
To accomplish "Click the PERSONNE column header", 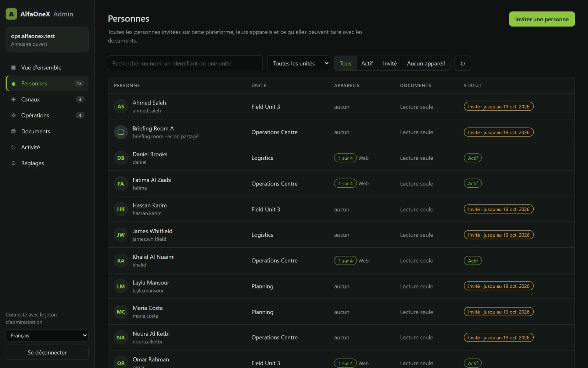I will click(x=127, y=85).
